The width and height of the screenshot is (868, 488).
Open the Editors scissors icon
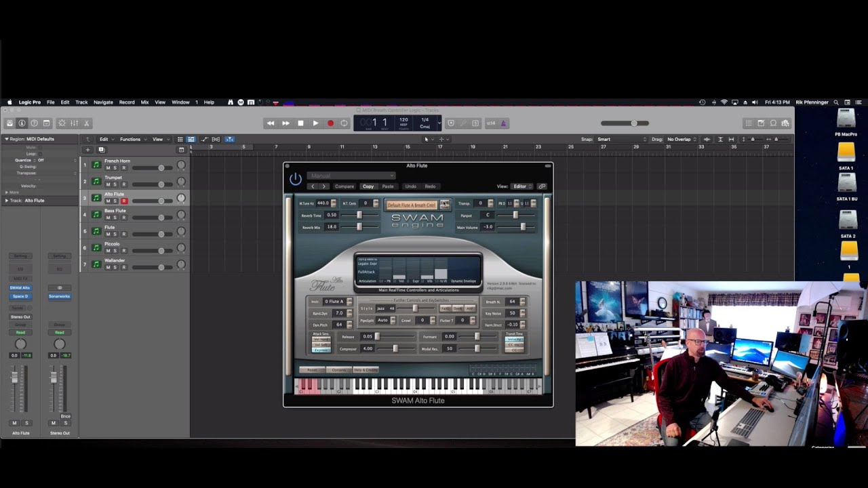[86, 123]
